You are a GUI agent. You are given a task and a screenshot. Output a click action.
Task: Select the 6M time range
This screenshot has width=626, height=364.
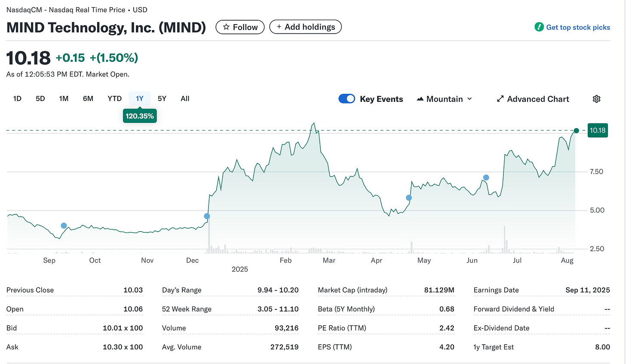88,98
